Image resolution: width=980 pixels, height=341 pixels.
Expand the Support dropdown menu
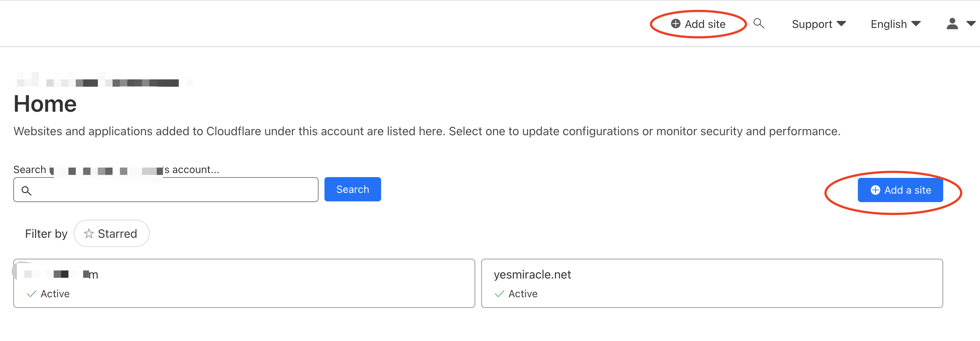pyautogui.click(x=842, y=24)
